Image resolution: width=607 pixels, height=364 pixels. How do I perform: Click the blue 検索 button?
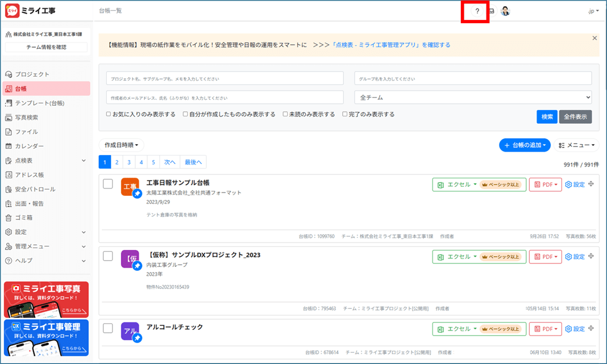(x=547, y=116)
